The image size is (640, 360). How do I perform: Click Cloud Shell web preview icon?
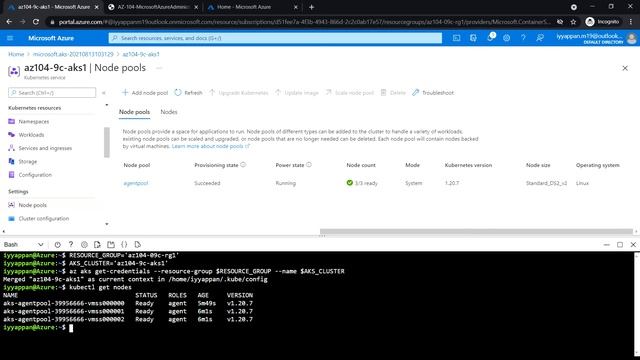click(138, 244)
